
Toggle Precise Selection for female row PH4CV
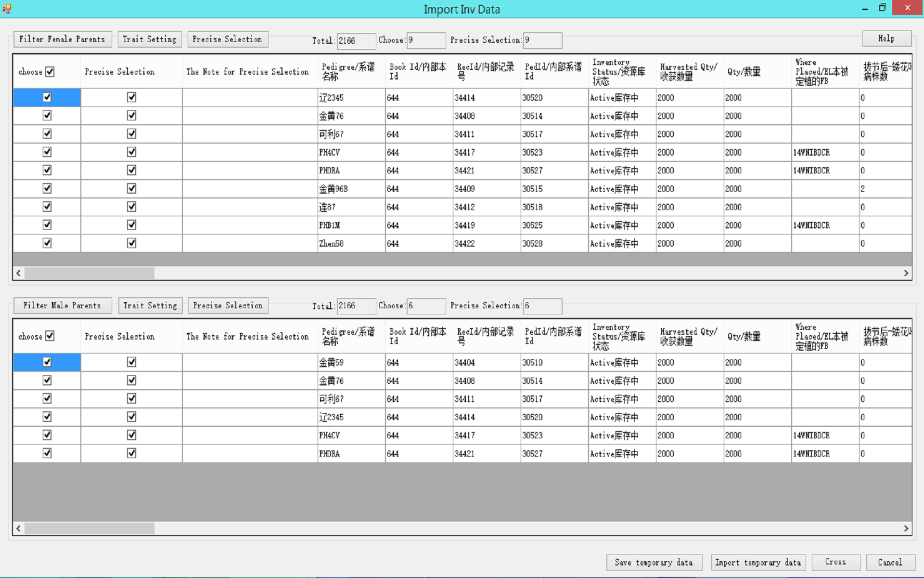point(131,152)
